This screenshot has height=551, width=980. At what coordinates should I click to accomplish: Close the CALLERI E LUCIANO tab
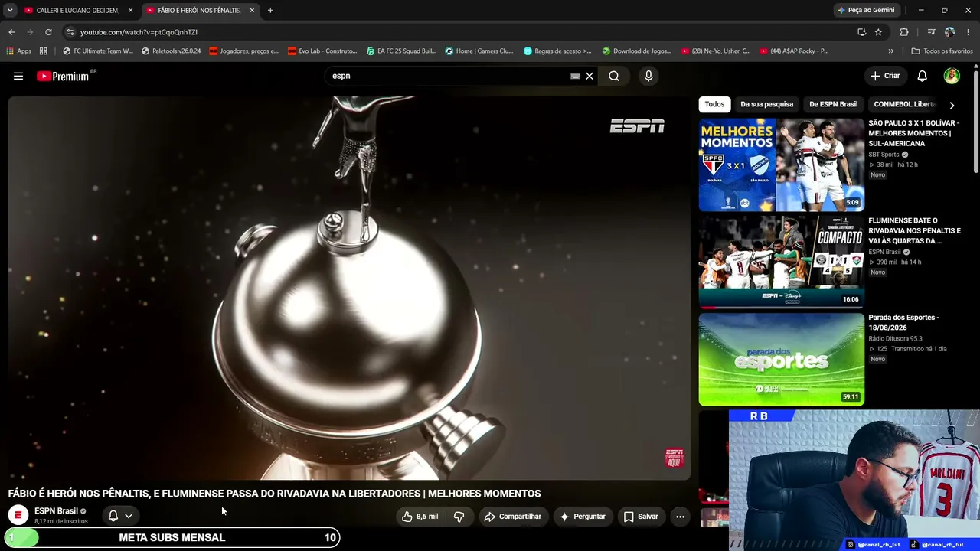pyautogui.click(x=130, y=10)
